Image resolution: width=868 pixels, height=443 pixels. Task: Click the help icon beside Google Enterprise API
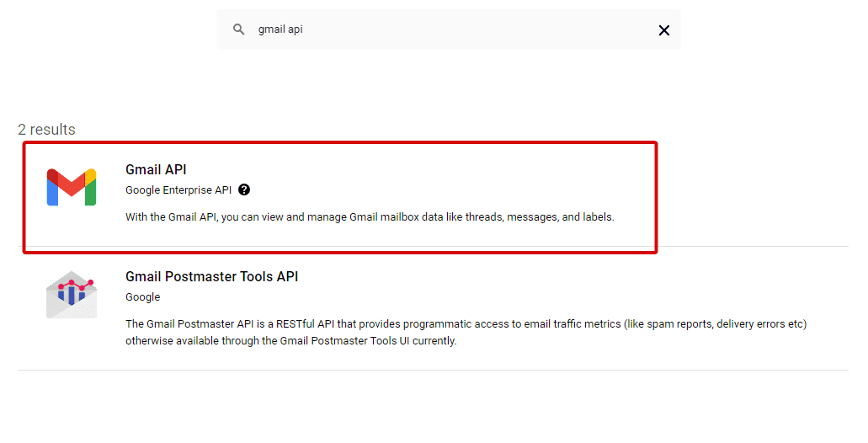244,190
